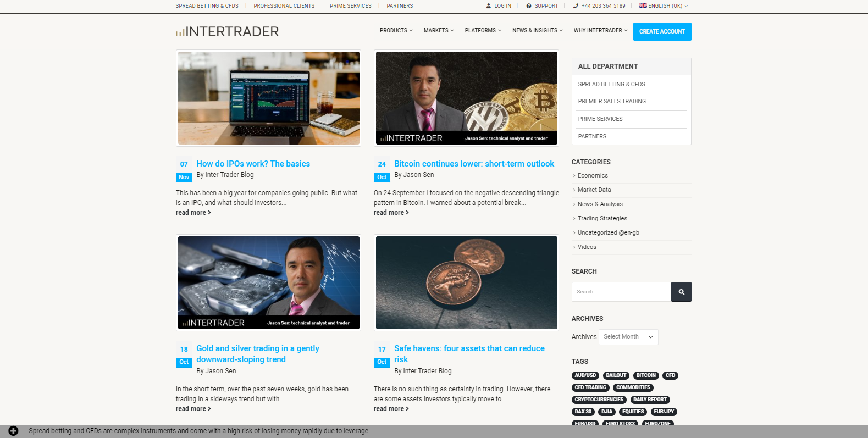Focus the Search input field
The width and height of the screenshot is (868, 438).
[621, 292]
